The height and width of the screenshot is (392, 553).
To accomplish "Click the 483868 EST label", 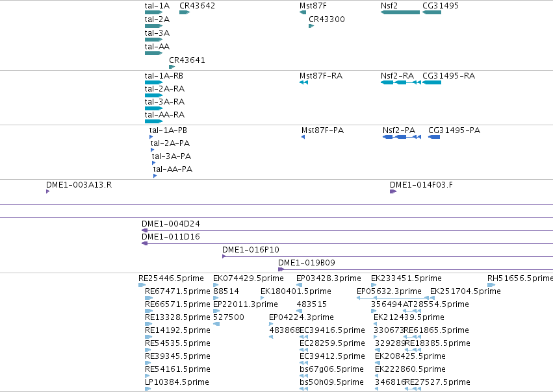I will [284, 331].
